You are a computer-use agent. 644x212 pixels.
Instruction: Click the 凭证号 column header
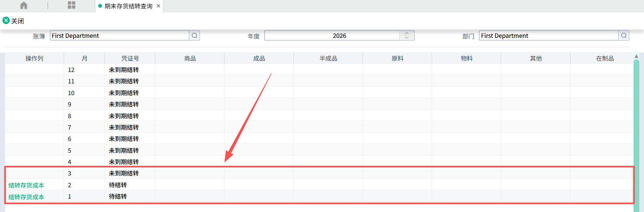point(130,58)
